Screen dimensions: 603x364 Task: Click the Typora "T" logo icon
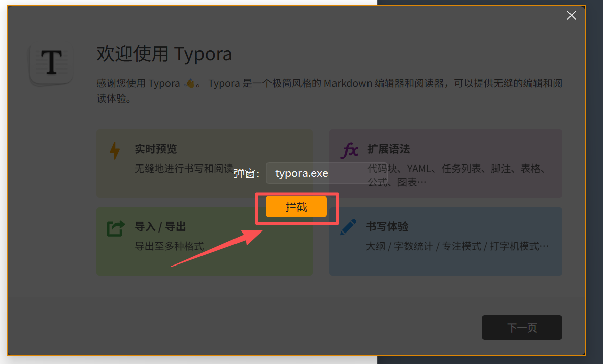(51, 62)
